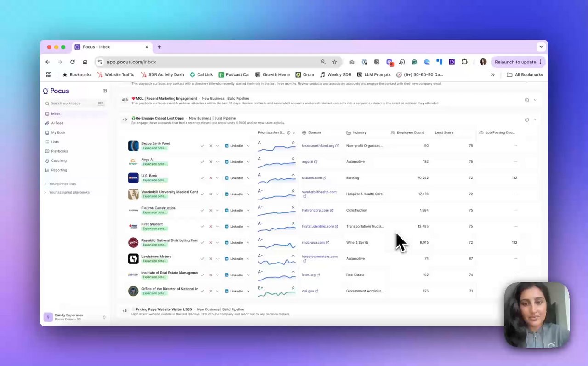Open Chrome Extensions puzzle icon

coord(464,62)
